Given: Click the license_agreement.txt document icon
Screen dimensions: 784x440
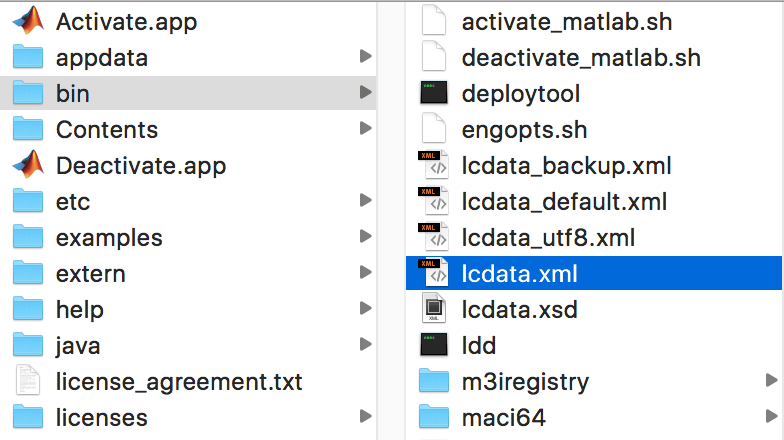Looking at the screenshot, I should [x=28, y=381].
